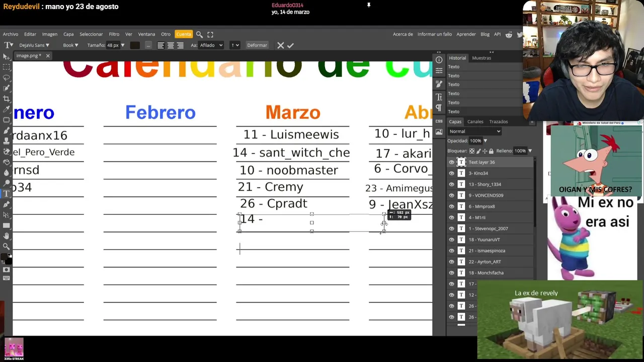644x362 pixels.
Task: Click the foreground color swatch in toolbox
Action: pos(5,257)
